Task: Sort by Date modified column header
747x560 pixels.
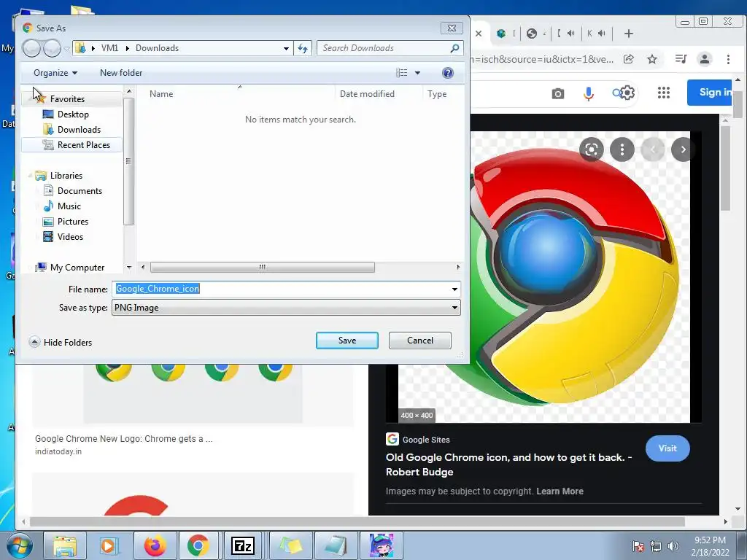Action: click(367, 94)
